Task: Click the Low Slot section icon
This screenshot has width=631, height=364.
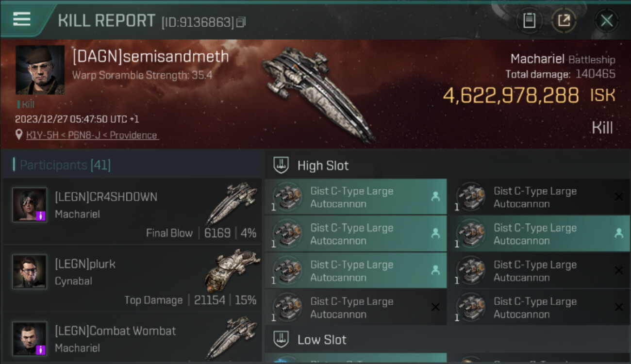Action: (281, 339)
